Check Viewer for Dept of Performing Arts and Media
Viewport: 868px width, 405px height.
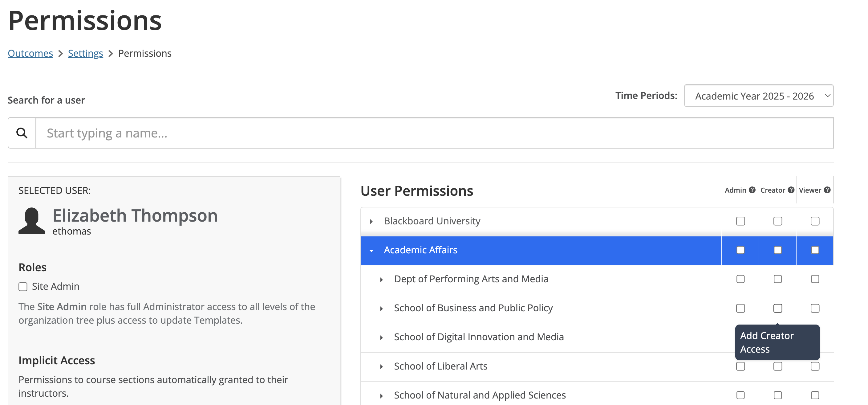pyautogui.click(x=815, y=279)
